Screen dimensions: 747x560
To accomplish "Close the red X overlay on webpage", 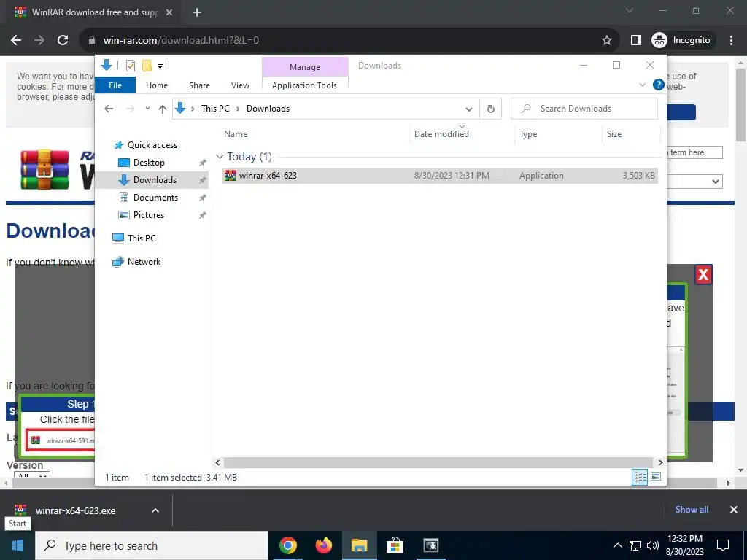I will (704, 275).
